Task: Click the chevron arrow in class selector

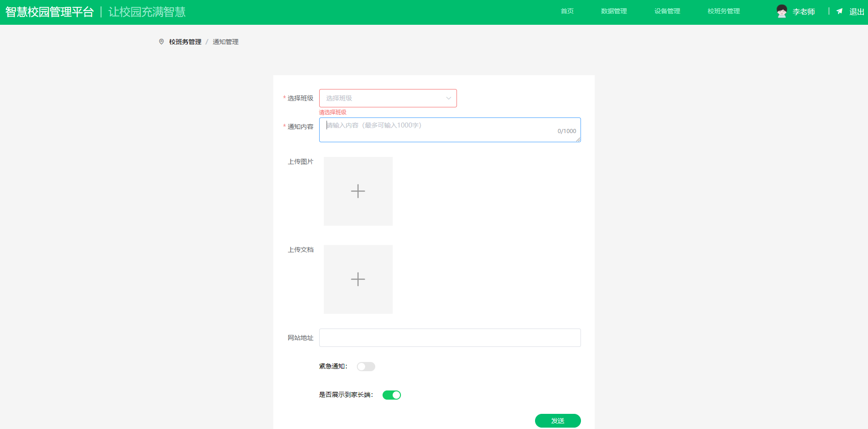Action: point(449,98)
